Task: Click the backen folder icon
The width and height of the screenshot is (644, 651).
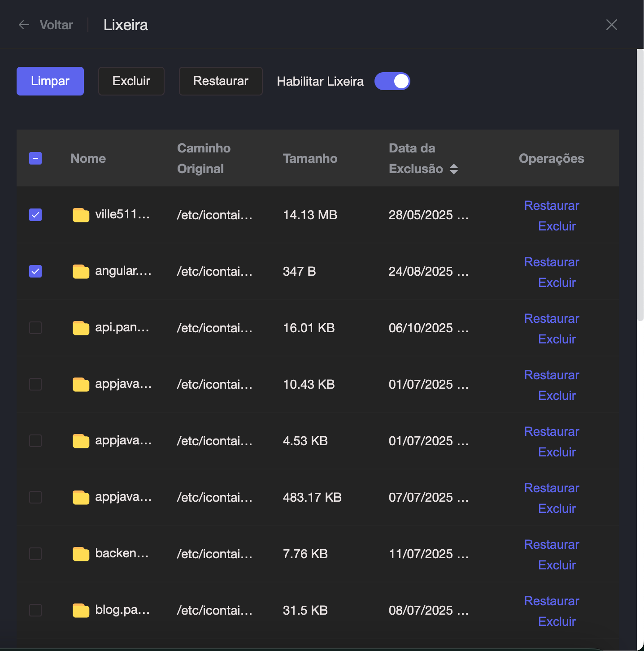Action: pos(81,554)
